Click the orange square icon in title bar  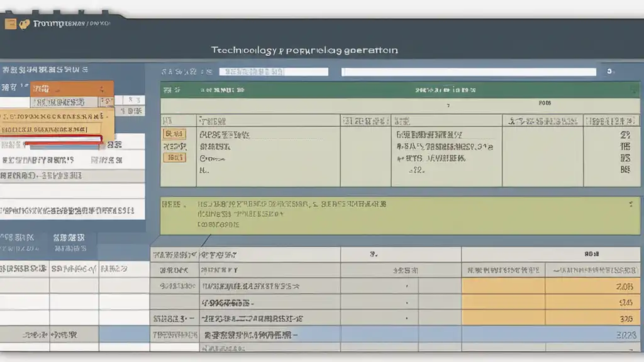(x=10, y=24)
